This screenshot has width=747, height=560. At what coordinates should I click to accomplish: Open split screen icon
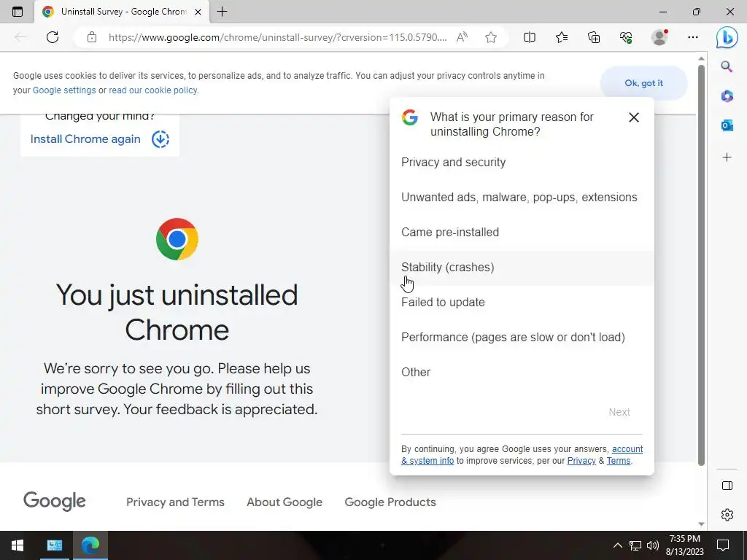click(x=530, y=37)
